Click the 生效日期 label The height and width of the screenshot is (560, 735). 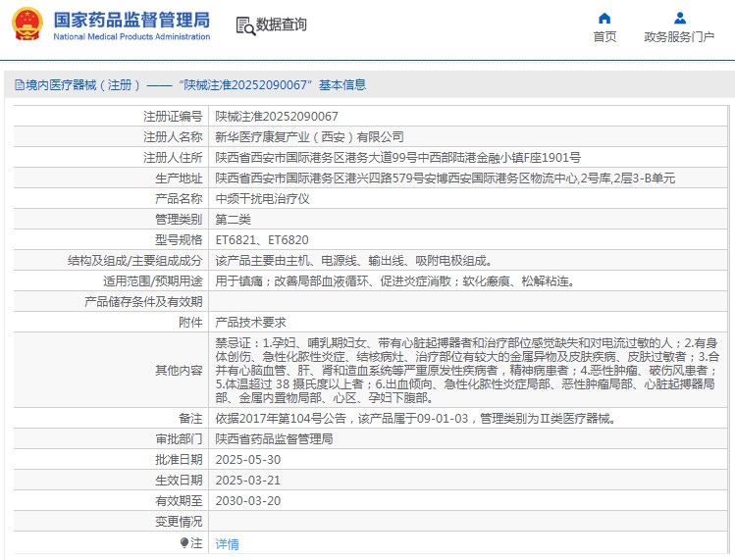point(179,481)
